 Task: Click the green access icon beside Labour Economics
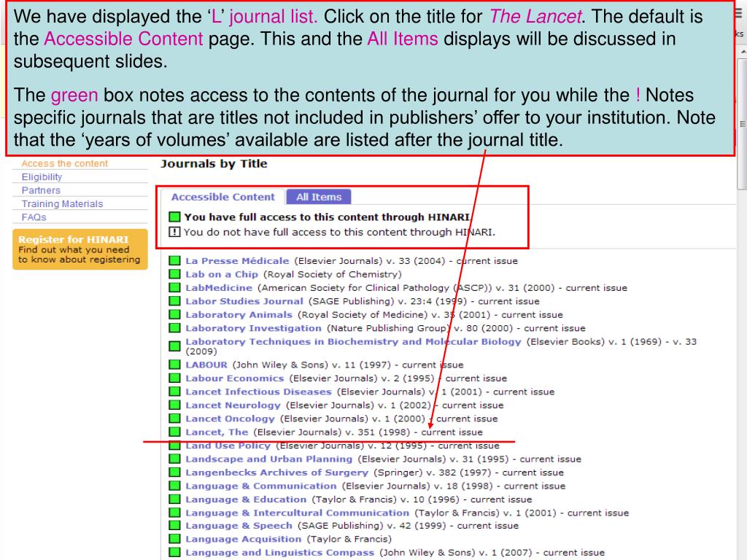point(175,378)
